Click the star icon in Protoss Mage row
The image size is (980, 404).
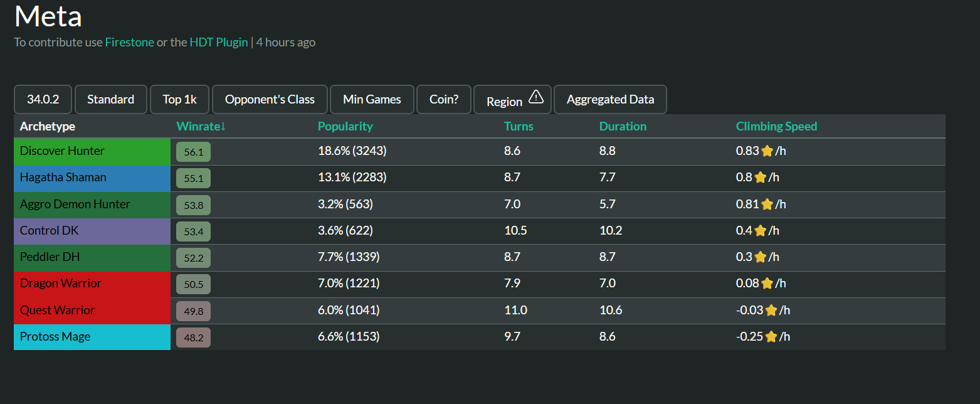coord(771,337)
